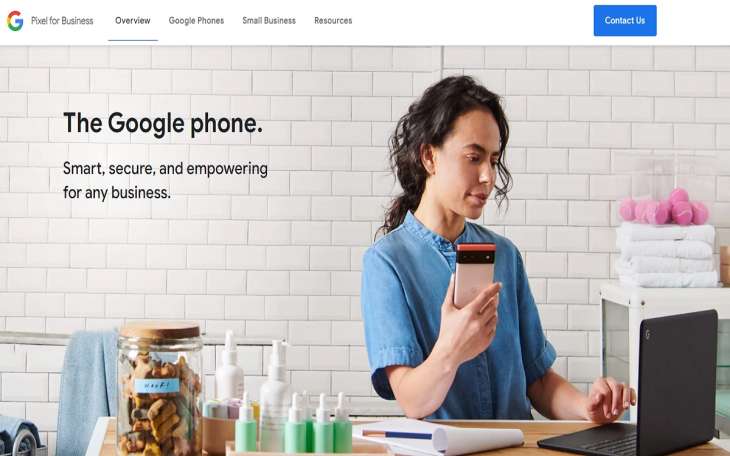Click the small G logo on laptop lid
Viewport: 730px width, 456px height.
point(647,334)
